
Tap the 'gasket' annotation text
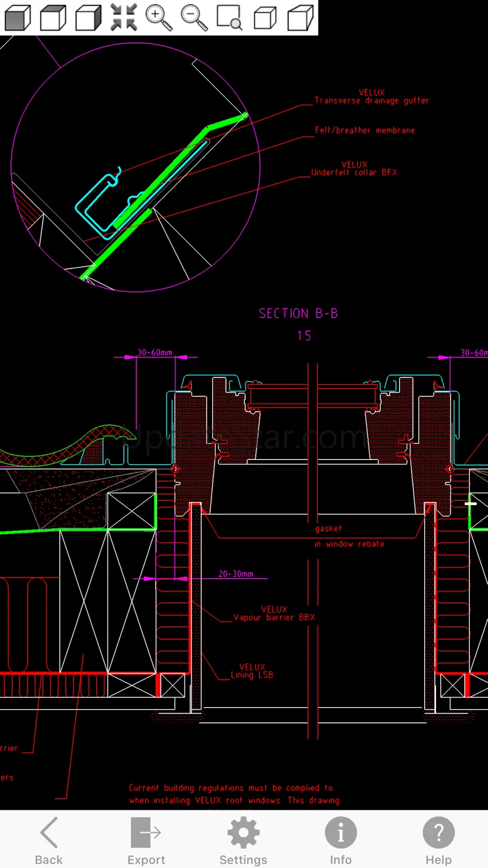(328, 529)
